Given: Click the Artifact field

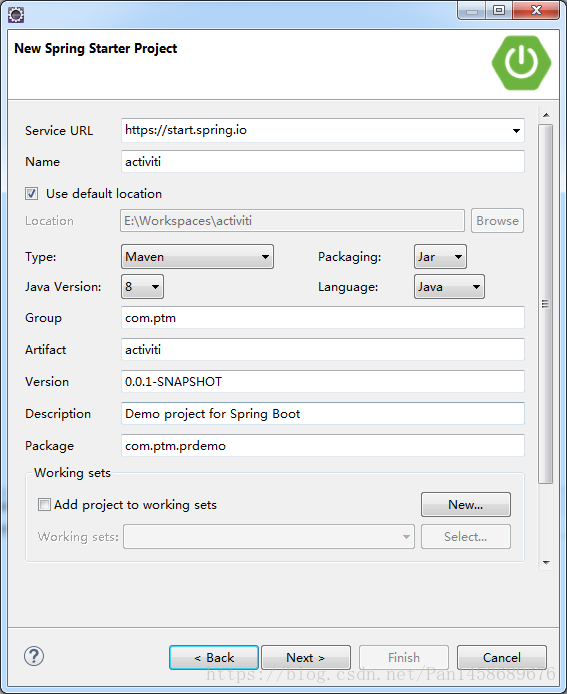Looking at the screenshot, I should coord(323,350).
